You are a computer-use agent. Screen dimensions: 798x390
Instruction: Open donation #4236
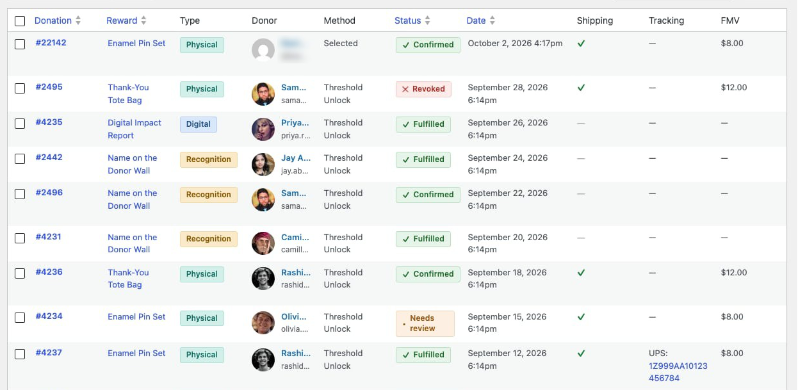click(x=49, y=272)
